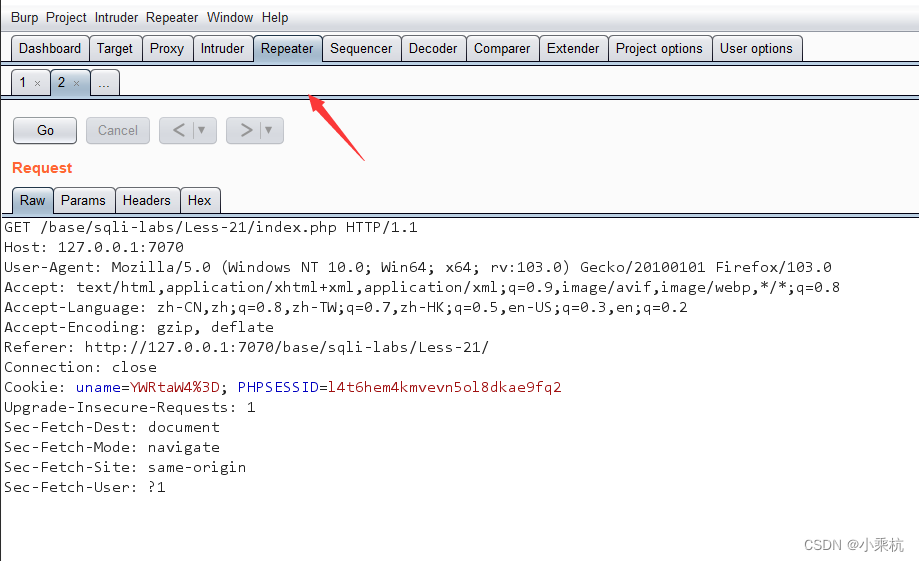This screenshot has width=919, height=561.
Task: Go to next request in history
Action: 246,130
